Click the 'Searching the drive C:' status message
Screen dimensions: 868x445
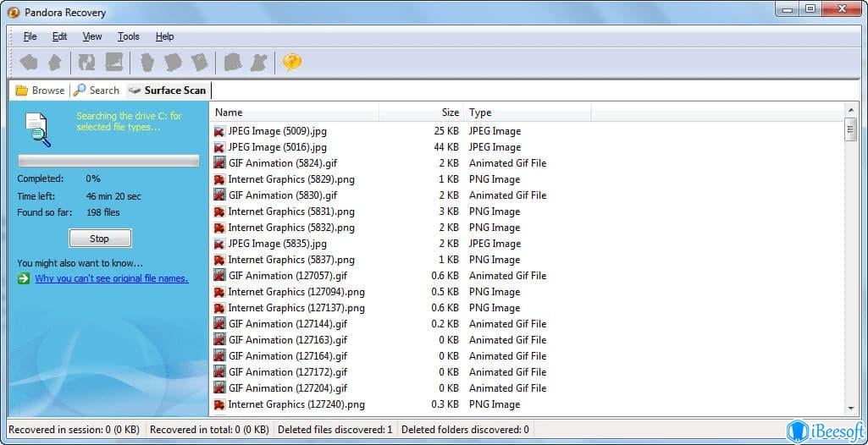pyautogui.click(x=129, y=122)
